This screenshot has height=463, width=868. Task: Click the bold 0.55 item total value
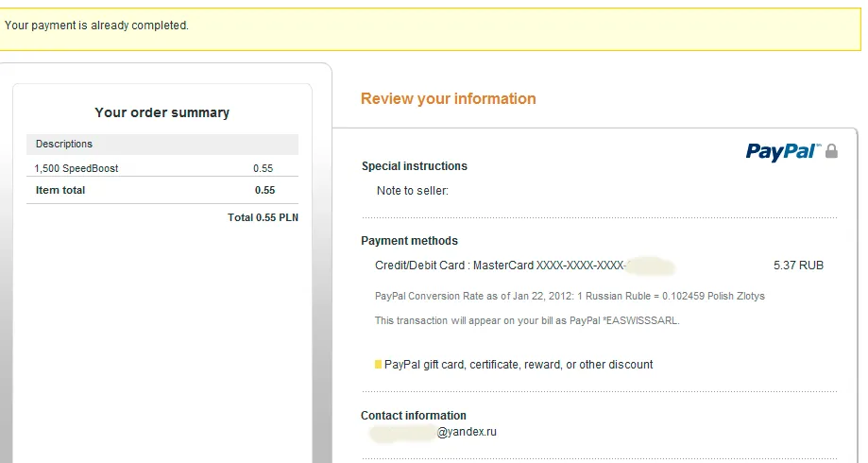264,190
